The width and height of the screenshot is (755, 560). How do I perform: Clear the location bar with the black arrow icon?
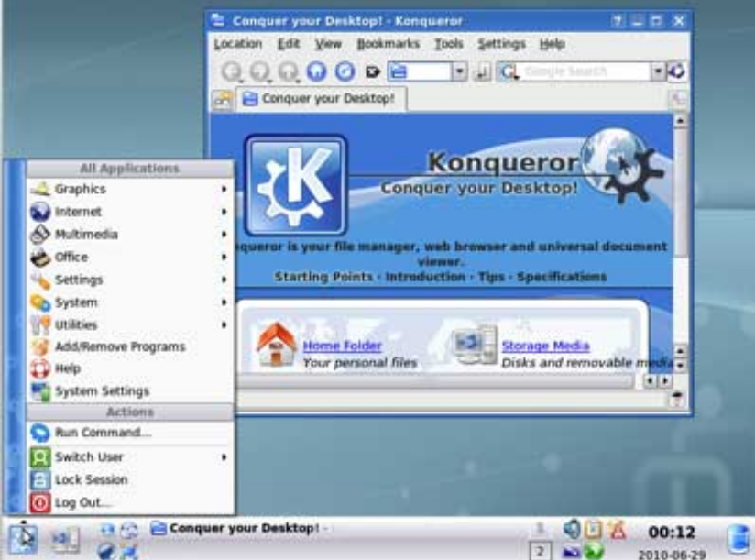click(372, 72)
